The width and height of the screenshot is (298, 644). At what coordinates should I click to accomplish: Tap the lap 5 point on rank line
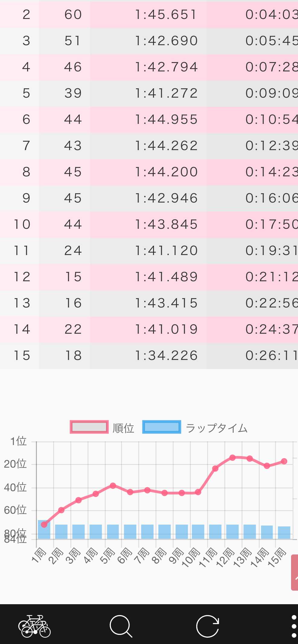point(113,485)
